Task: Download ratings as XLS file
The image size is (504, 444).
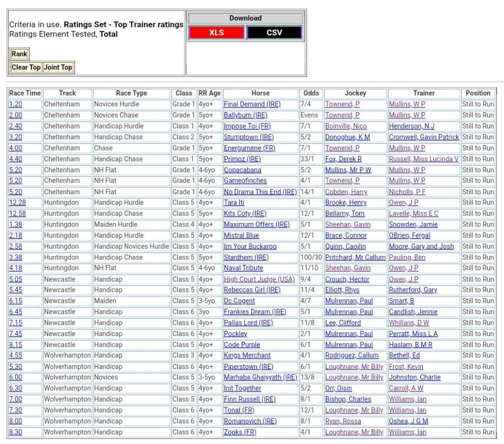Action: 216,32
